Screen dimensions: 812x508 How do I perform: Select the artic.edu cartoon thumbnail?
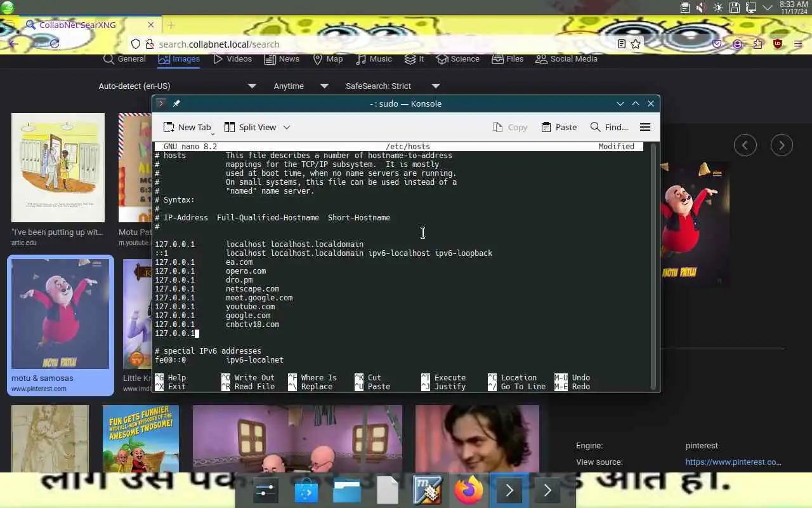coord(58,168)
